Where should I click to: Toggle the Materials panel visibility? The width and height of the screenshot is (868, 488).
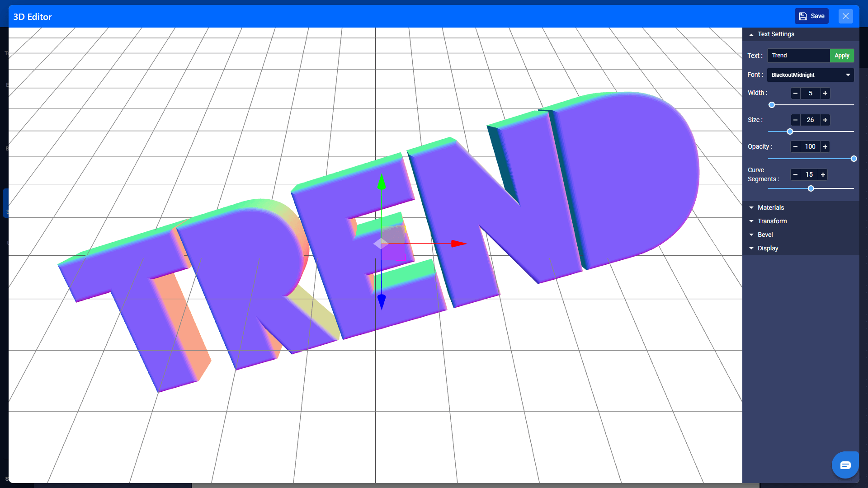[769, 207]
